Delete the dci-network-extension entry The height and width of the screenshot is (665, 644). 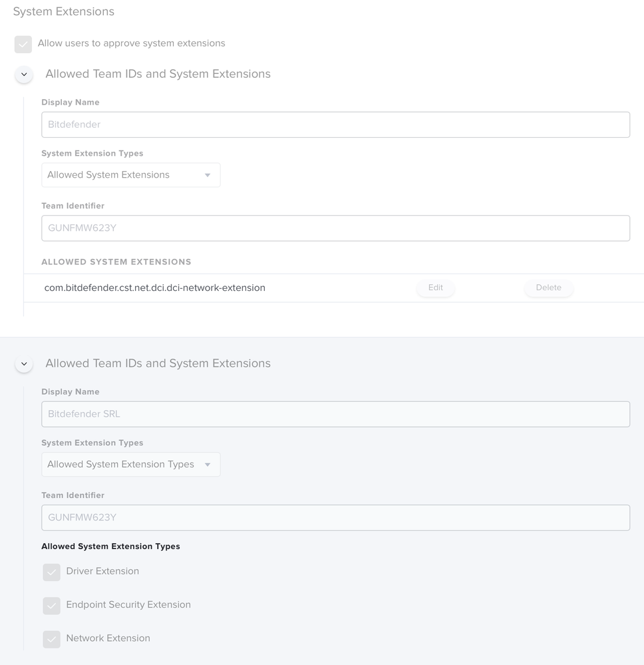tap(549, 288)
